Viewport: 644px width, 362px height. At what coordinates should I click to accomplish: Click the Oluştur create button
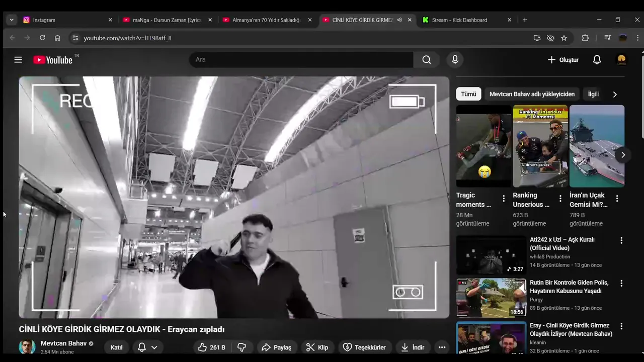[x=563, y=60]
